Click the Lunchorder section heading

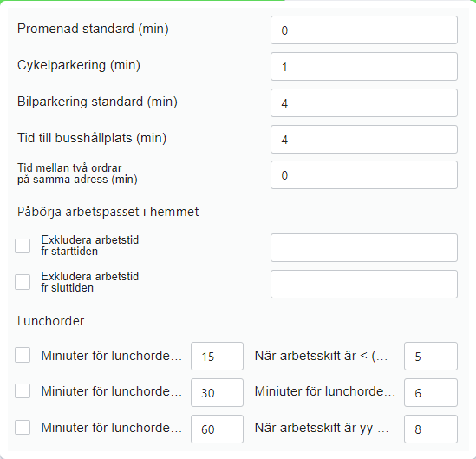click(x=50, y=321)
